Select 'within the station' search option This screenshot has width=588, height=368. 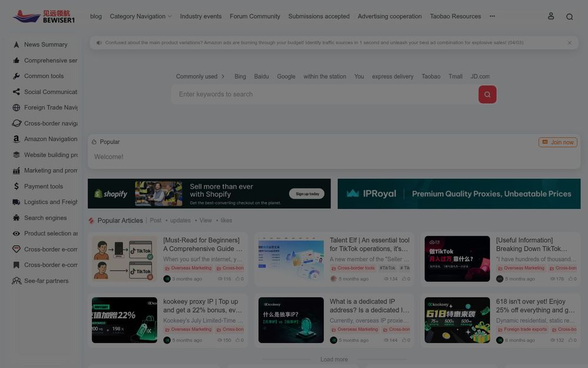325,77
